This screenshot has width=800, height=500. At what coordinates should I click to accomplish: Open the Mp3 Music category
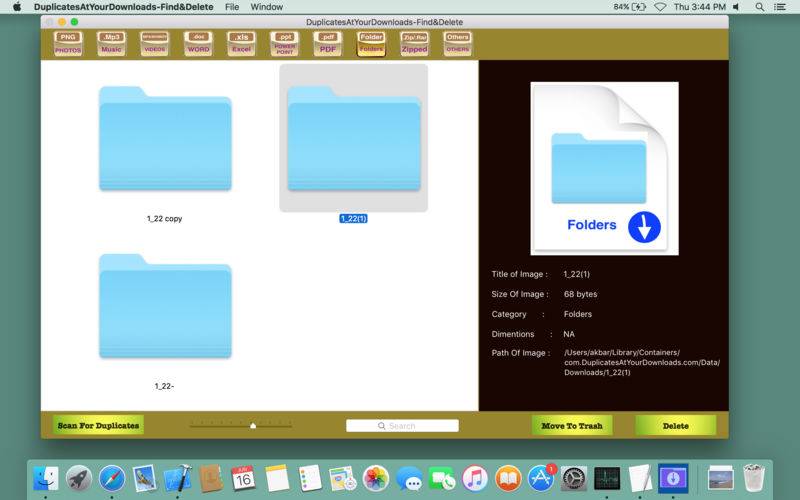point(111,43)
